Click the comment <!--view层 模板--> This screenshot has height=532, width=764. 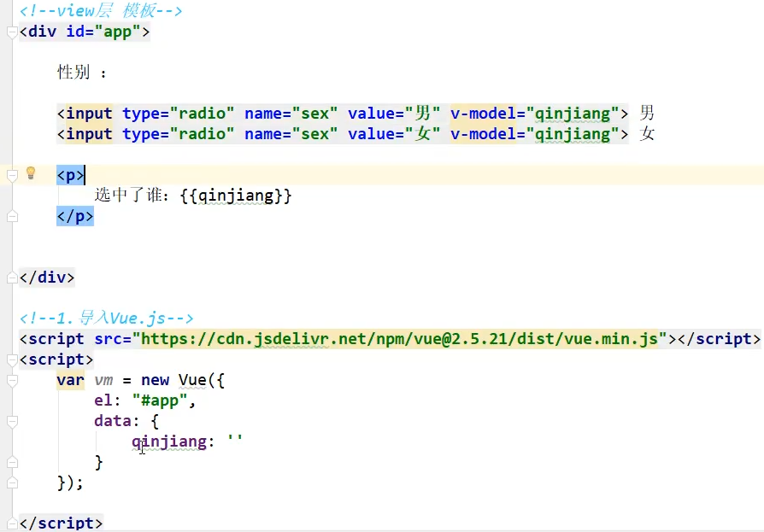click(x=100, y=10)
